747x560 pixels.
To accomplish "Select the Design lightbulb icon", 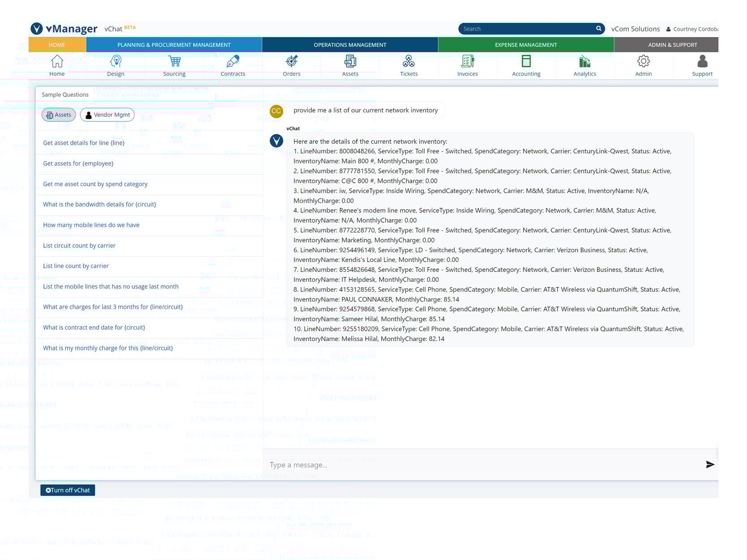I will (116, 65).
